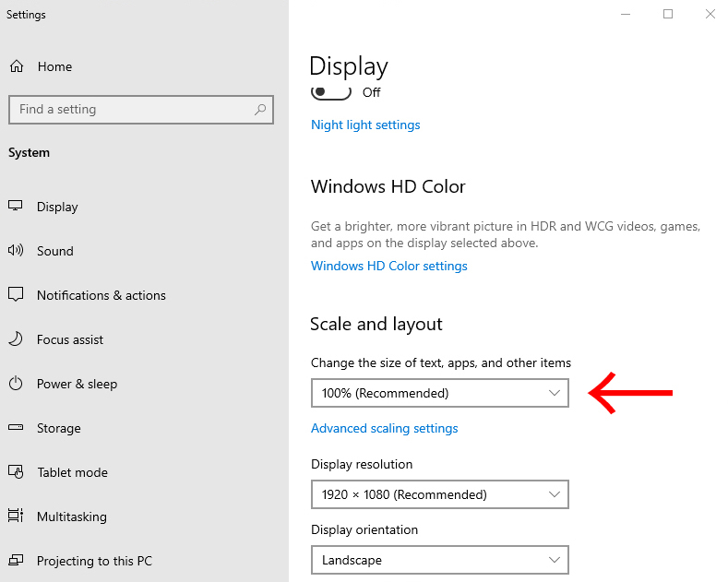Click the Focus assist moon icon

[x=16, y=339]
